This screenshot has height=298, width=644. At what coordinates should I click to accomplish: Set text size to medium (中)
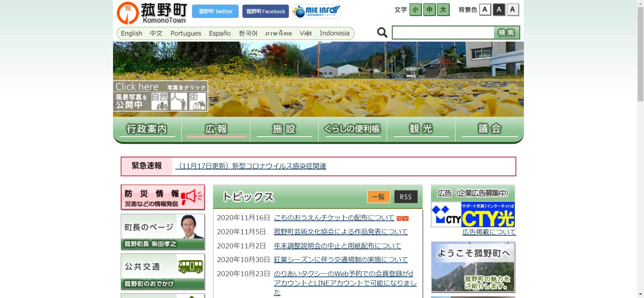429,10
